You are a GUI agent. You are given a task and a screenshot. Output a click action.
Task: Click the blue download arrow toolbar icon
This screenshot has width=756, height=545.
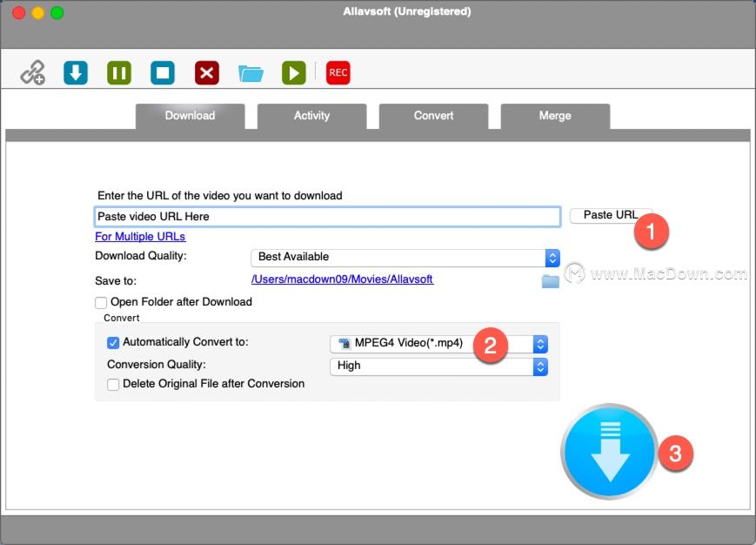(76, 73)
